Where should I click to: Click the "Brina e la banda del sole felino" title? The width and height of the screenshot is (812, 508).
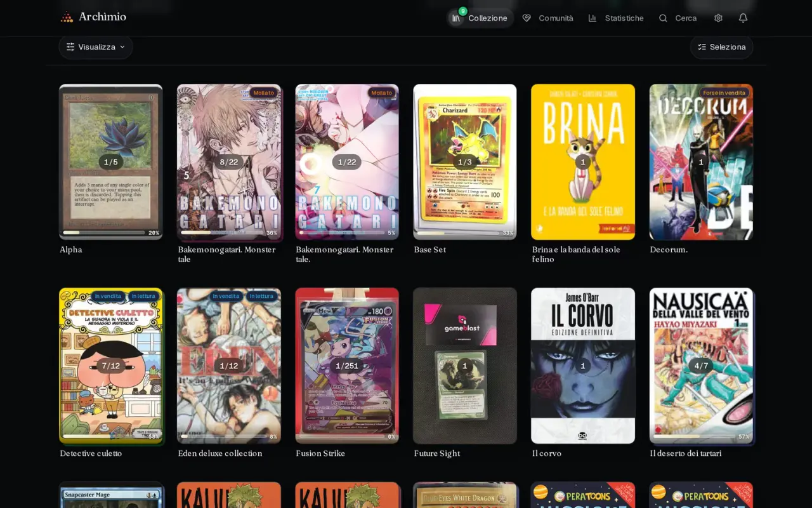pos(576,254)
